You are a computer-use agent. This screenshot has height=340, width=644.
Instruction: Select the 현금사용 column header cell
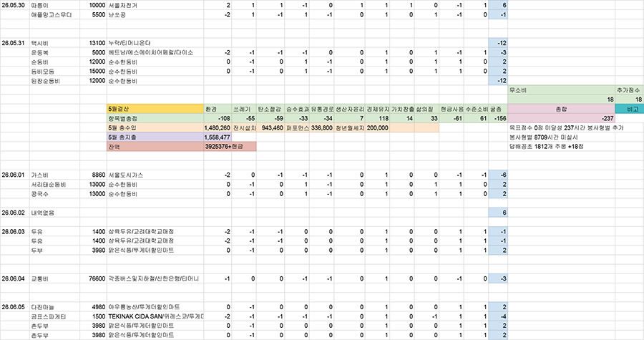click(452, 109)
